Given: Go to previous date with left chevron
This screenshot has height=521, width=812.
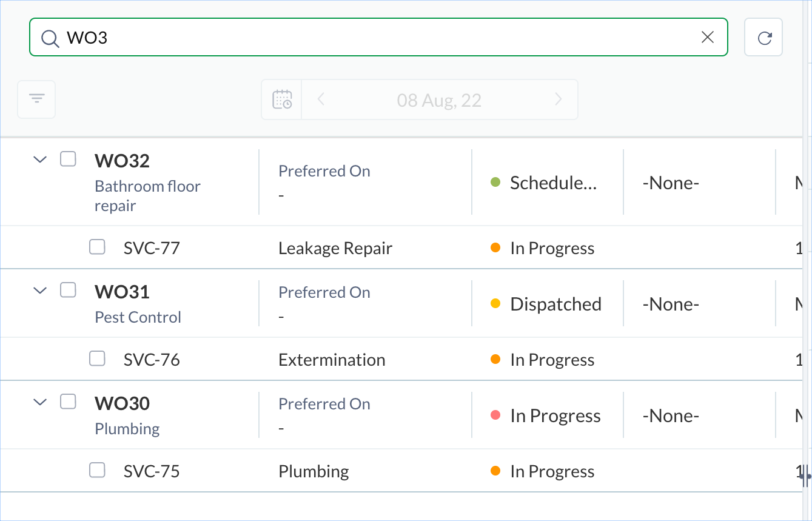Looking at the screenshot, I should [321, 99].
